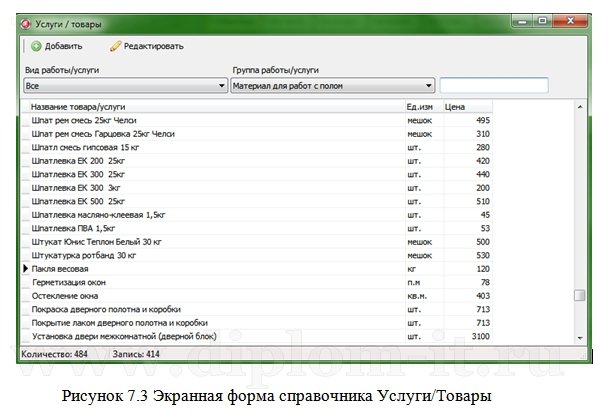Select row Шпатлевка масляно-клеевая 1,5кг

click(257, 215)
